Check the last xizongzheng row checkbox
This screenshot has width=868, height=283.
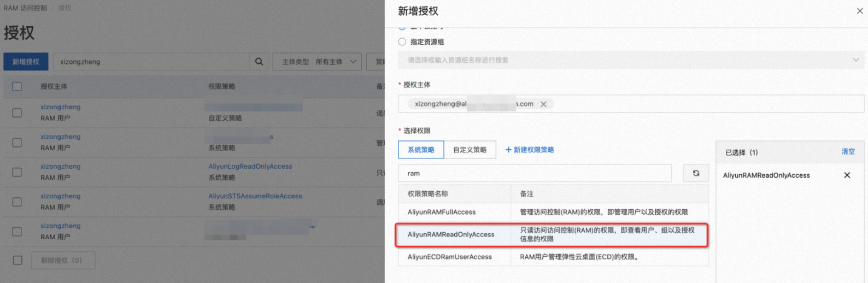[x=17, y=232]
